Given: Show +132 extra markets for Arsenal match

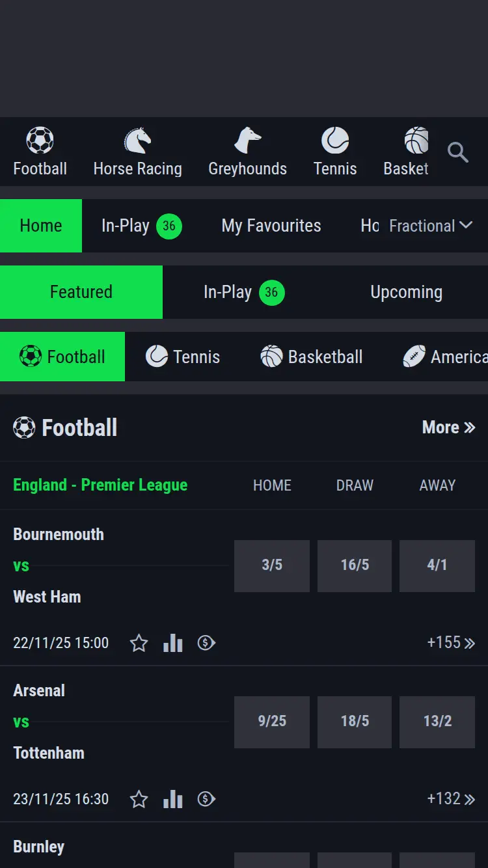Looking at the screenshot, I should click(450, 798).
